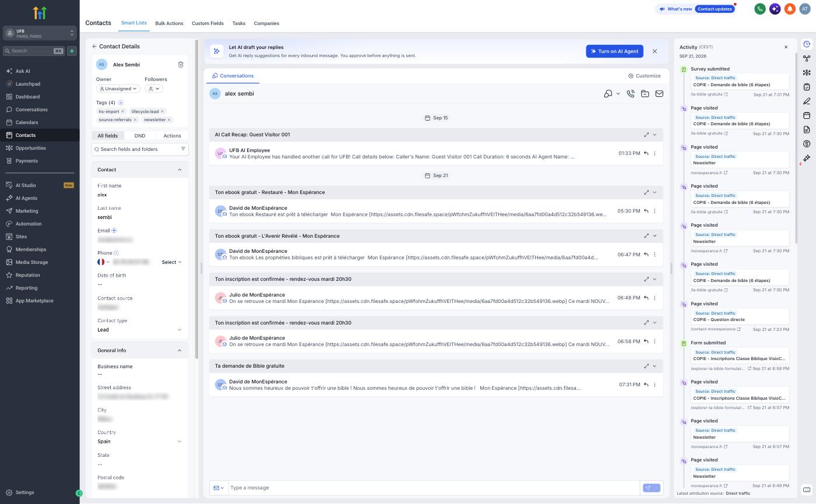
Task: Expand the AI Call Recap conversation fullscreen
Action: tap(646, 135)
